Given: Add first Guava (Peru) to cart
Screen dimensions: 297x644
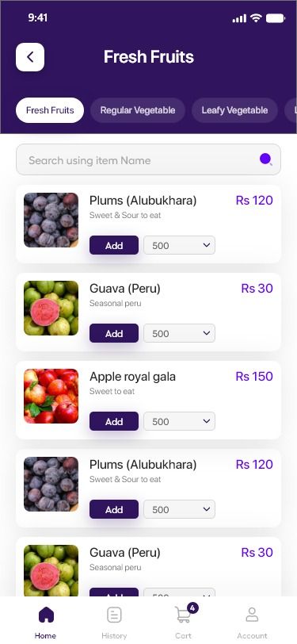Looking at the screenshot, I should pyautogui.click(x=114, y=333).
